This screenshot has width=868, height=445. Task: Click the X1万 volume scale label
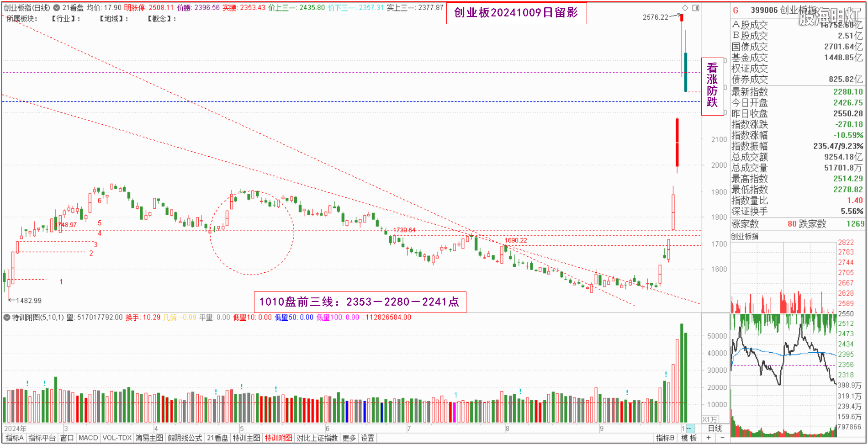click(x=709, y=419)
